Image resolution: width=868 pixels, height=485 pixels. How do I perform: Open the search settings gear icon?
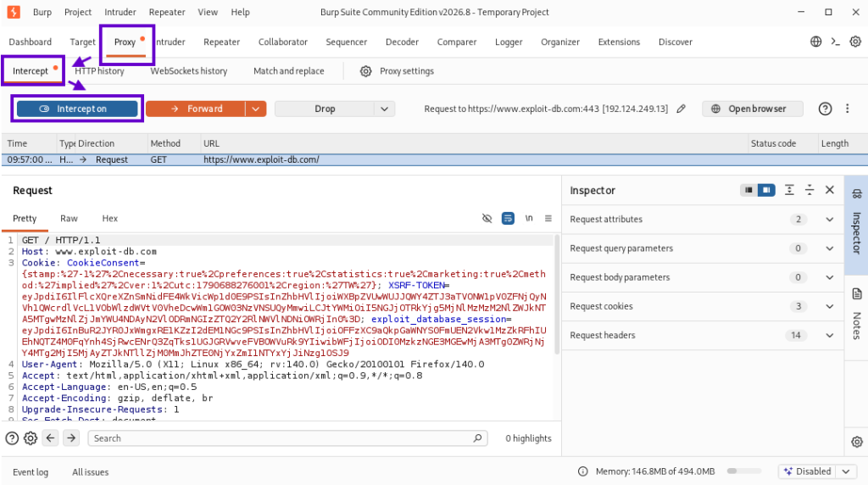pyautogui.click(x=31, y=438)
